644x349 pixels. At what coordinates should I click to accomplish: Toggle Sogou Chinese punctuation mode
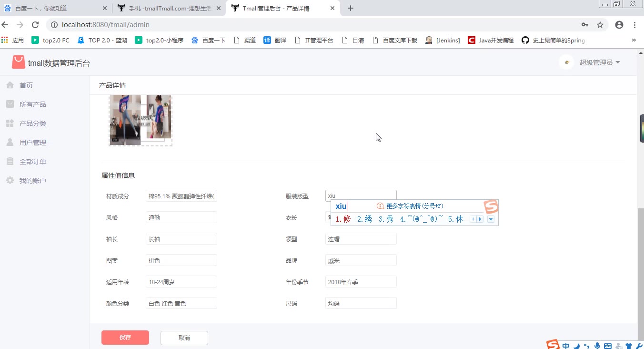point(586,346)
